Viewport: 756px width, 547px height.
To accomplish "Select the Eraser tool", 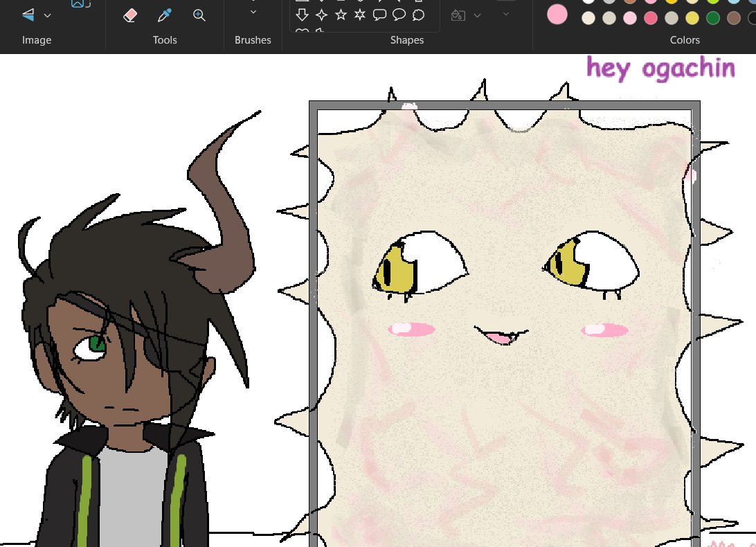I will [x=130, y=15].
